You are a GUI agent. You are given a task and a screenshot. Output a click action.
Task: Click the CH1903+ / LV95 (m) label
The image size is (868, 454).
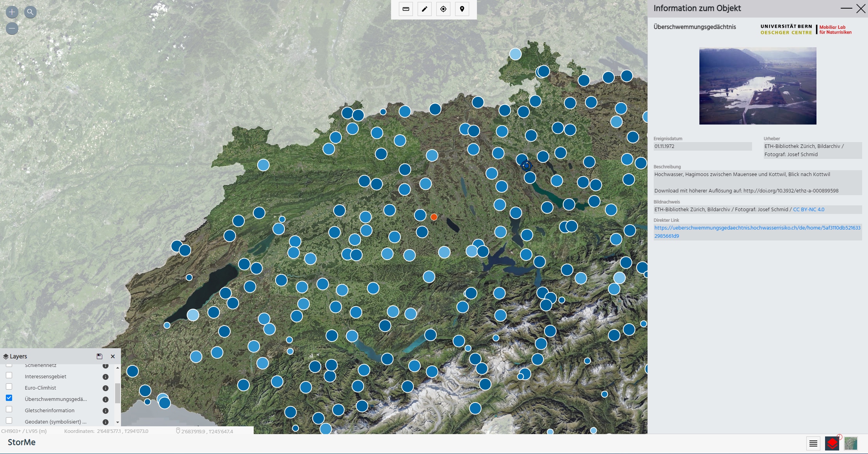[24, 431]
